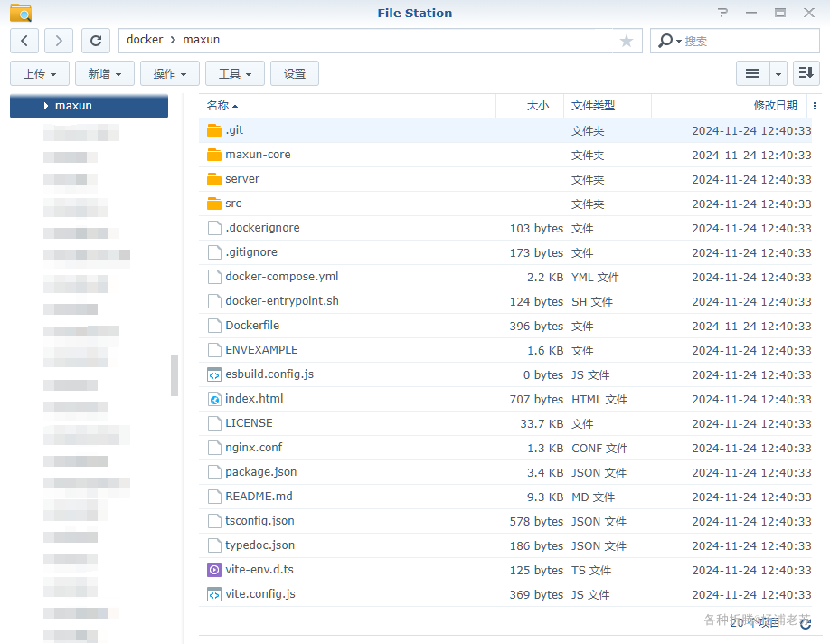Click the vite.config.js code file icon
Viewport: 830px width, 644px height.
[214, 594]
